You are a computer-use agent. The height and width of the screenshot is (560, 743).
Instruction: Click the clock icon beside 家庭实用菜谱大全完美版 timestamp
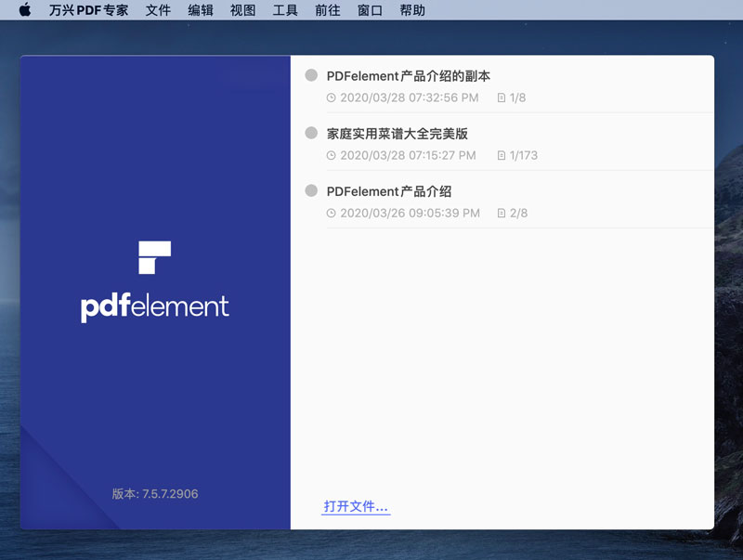(x=331, y=156)
